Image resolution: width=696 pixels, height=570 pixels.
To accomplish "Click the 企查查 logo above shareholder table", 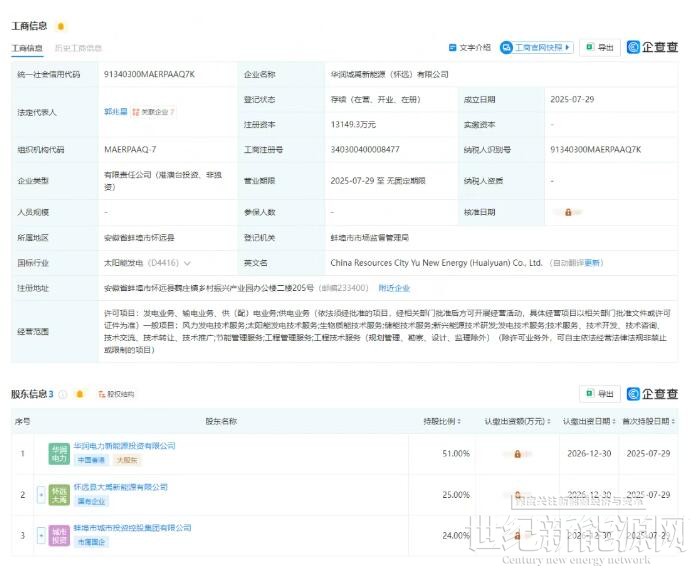I will coord(652,394).
